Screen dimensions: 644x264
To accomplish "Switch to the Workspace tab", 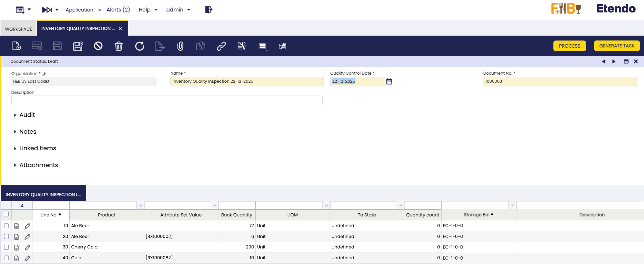I will (x=19, y=29).
